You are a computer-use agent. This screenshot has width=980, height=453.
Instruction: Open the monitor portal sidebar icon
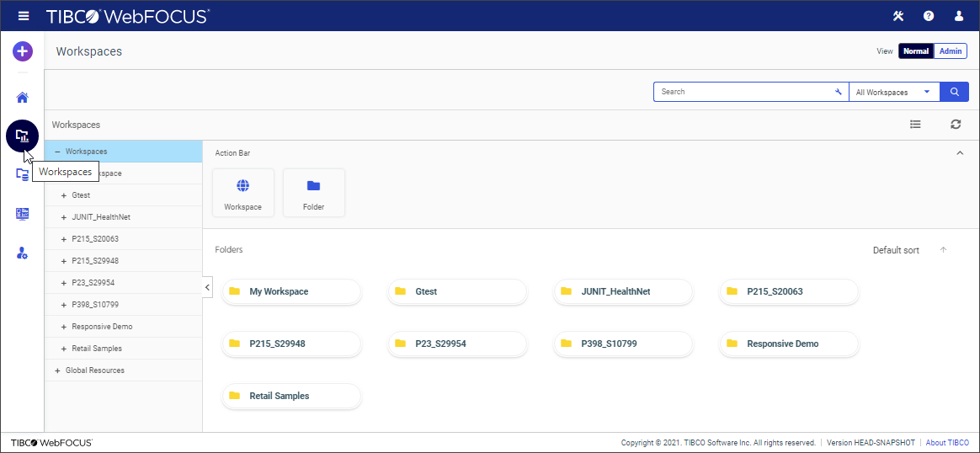coord(23,214)
